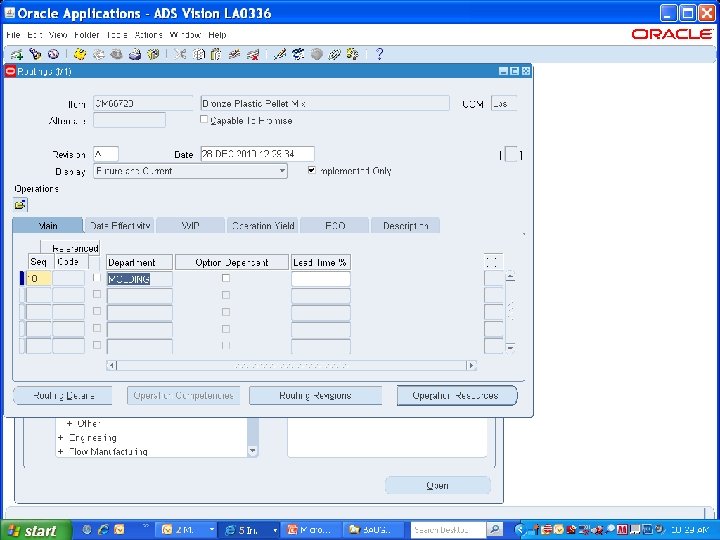Click the Search Desktop magnifier button
The width and height of the screenshot is (720, 540).
point(494,530)
